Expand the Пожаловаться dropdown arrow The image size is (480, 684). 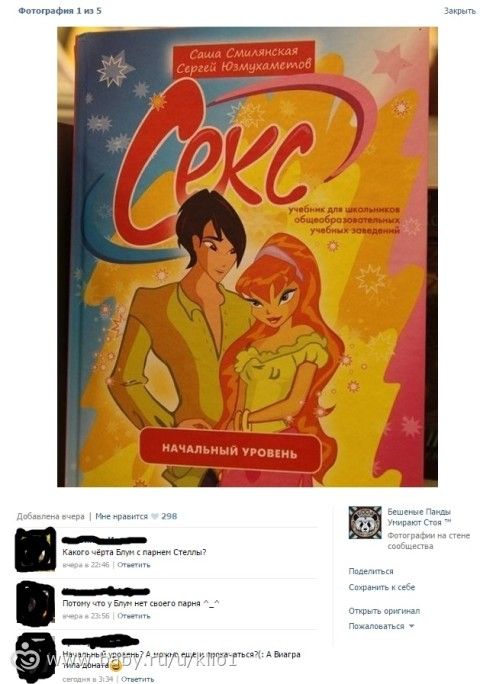click(x=411, y=626)
